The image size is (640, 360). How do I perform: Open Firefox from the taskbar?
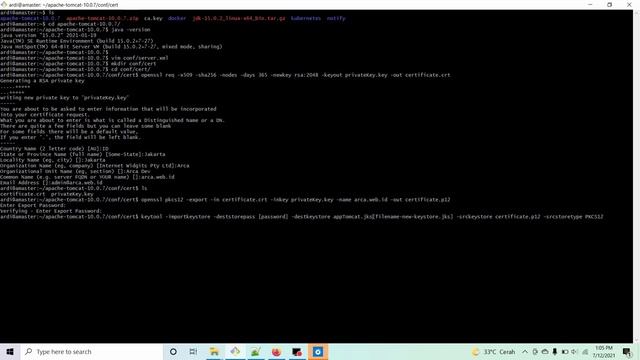click(x=276, y=351)
